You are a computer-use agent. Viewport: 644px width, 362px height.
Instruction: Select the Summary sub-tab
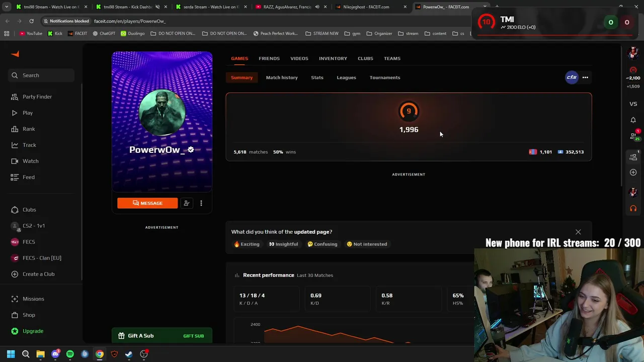tap(242, 77)
